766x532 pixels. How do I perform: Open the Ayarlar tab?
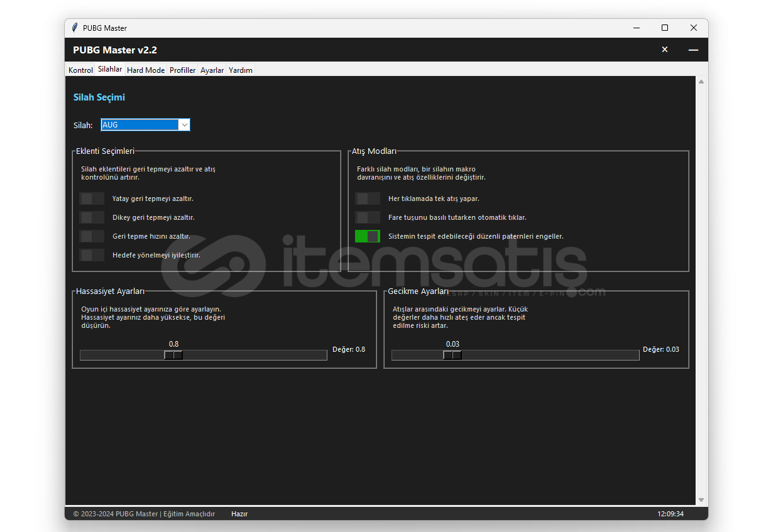click(212, 70)
